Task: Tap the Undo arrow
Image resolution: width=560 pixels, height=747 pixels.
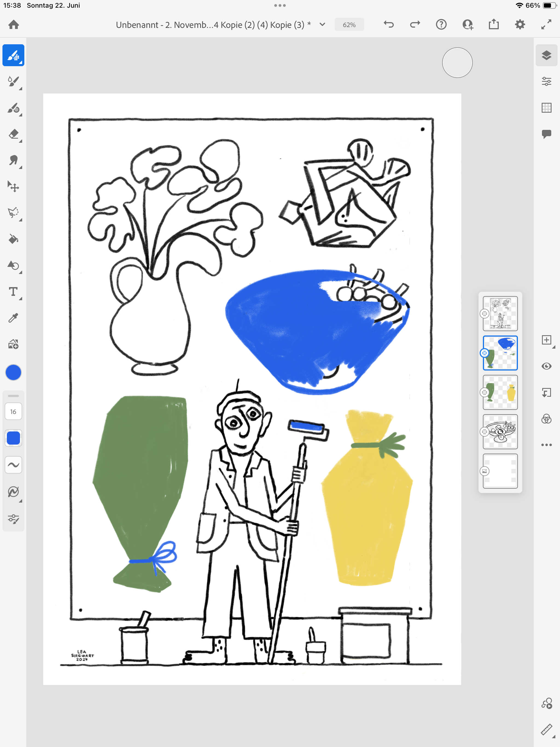Action: pyautogui.click(x=389, y=24)
